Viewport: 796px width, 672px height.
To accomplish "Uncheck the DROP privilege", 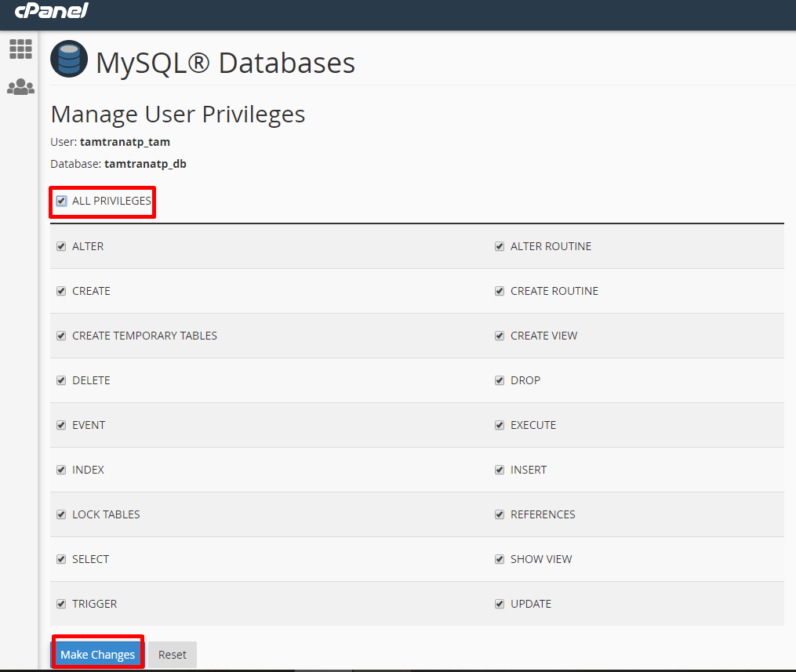I will coord(500,380).
